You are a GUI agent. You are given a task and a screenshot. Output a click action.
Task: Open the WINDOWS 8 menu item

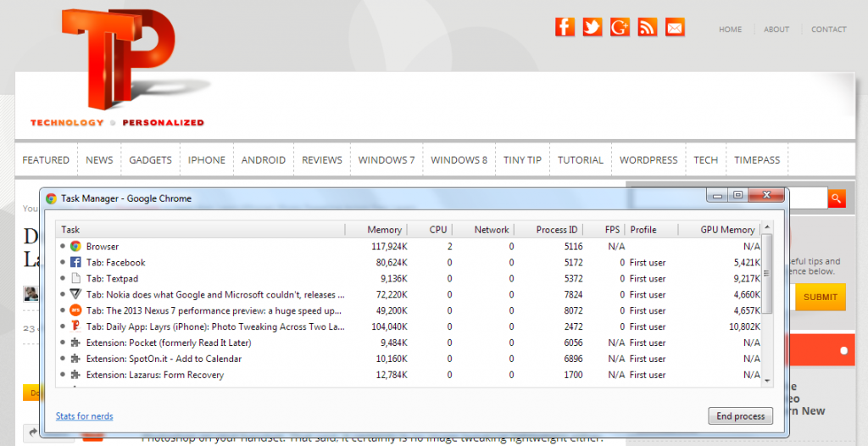[x=459, y=160]
